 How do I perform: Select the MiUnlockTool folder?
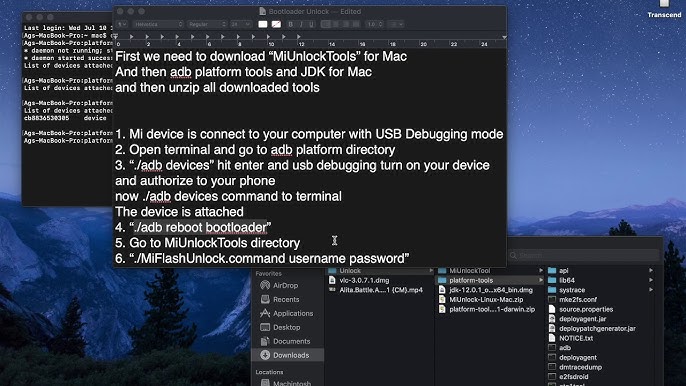469,271
